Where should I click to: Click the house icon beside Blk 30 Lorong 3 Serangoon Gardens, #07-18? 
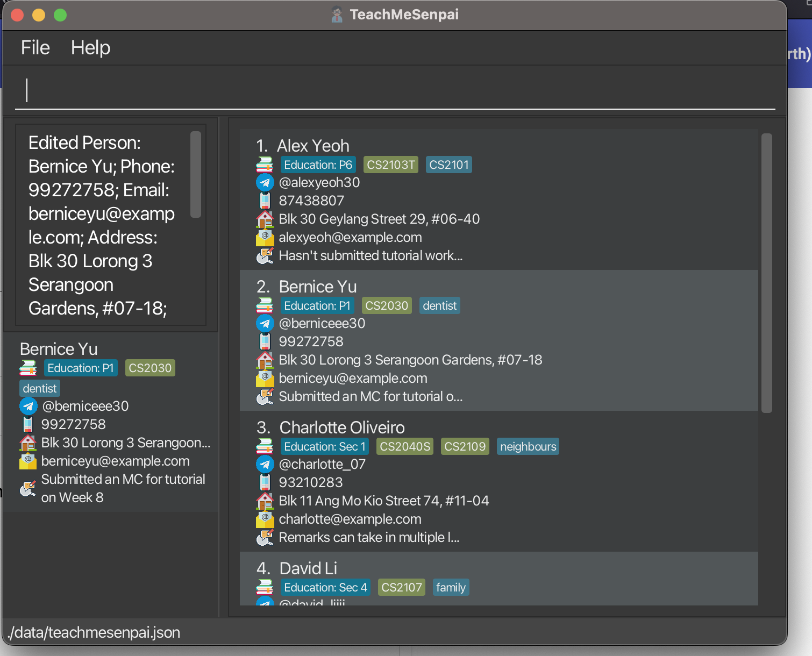click(x=265, y=360)
